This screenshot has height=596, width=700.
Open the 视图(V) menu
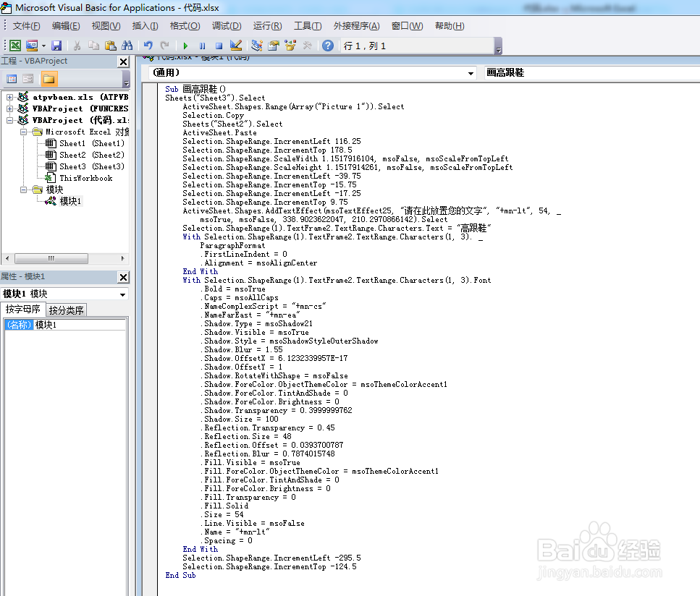106,26
